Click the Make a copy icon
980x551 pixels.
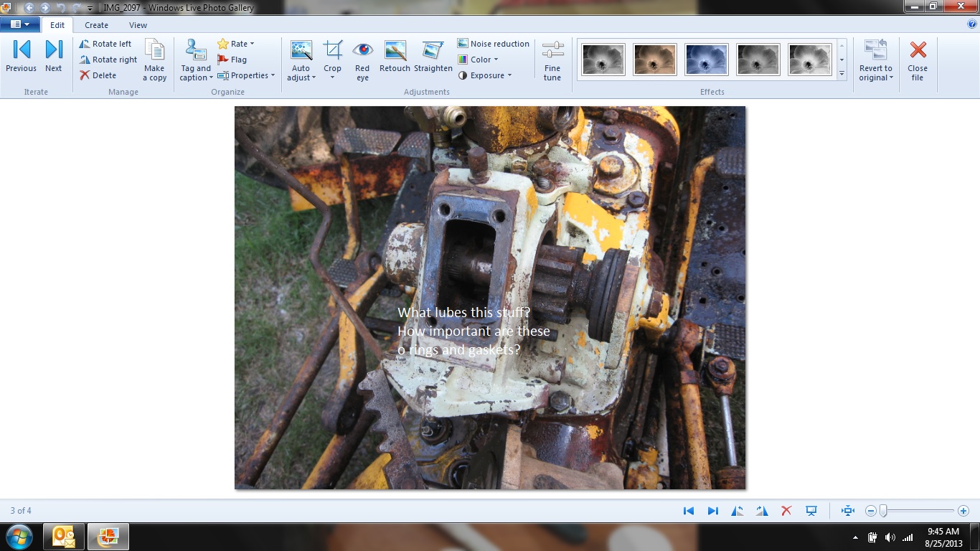(x=154, y=60)
